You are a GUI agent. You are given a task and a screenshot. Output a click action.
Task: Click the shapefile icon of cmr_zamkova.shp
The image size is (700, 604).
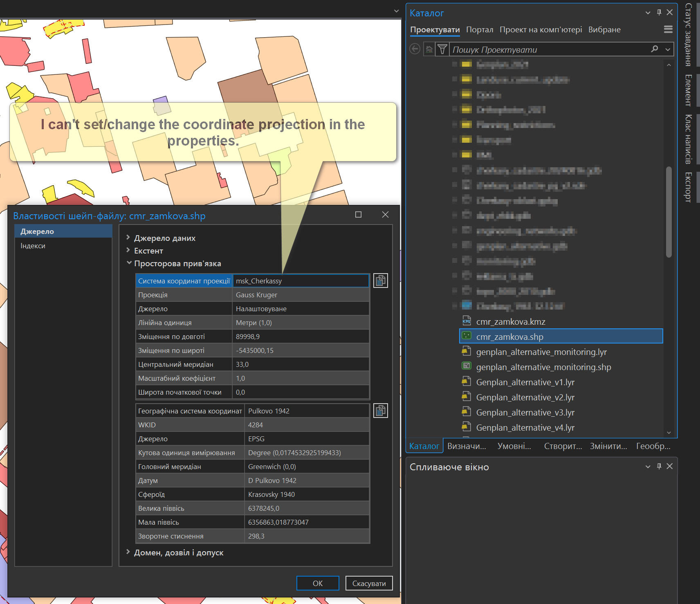click(x=467, y=336)
